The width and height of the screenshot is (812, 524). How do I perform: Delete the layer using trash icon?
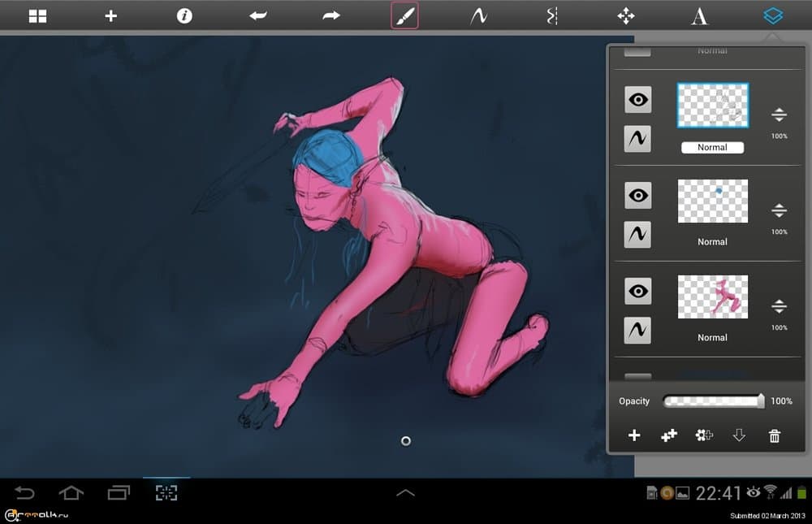[775, 435]
